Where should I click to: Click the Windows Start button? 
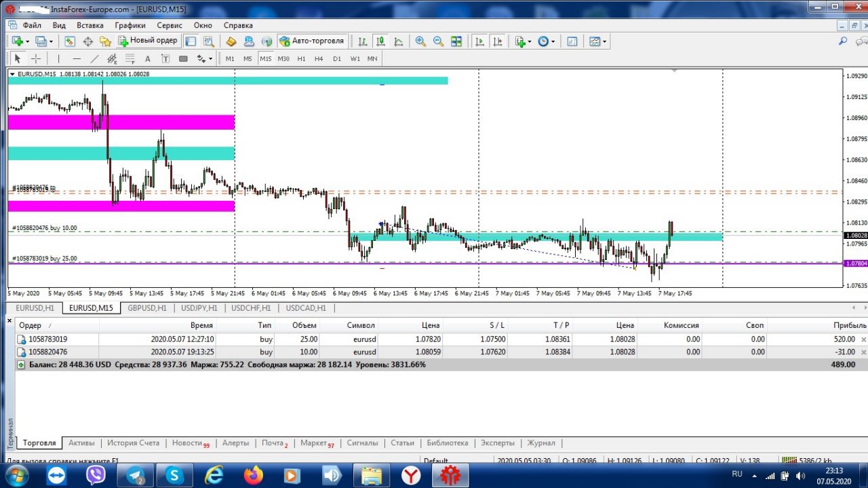tap(16, 476)
